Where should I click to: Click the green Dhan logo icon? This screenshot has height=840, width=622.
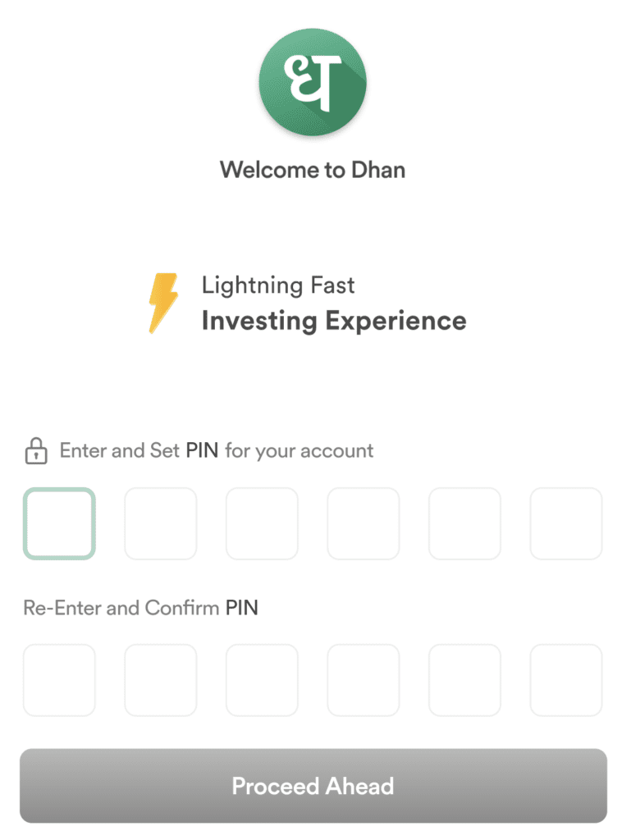pos(312,82)
